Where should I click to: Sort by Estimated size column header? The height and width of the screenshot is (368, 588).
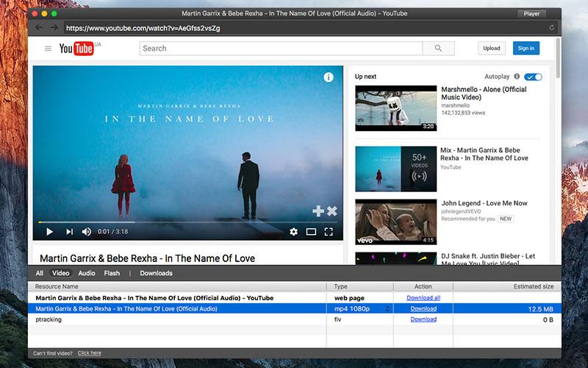tap(507, 286)
